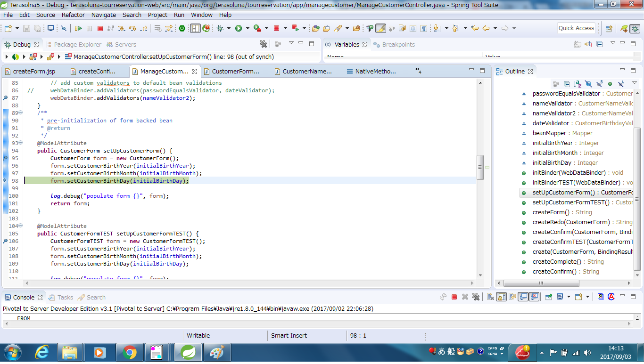Screen dimensions: 644x364
Task: Click the green Run button in toolbar
Action: (239, 28)
